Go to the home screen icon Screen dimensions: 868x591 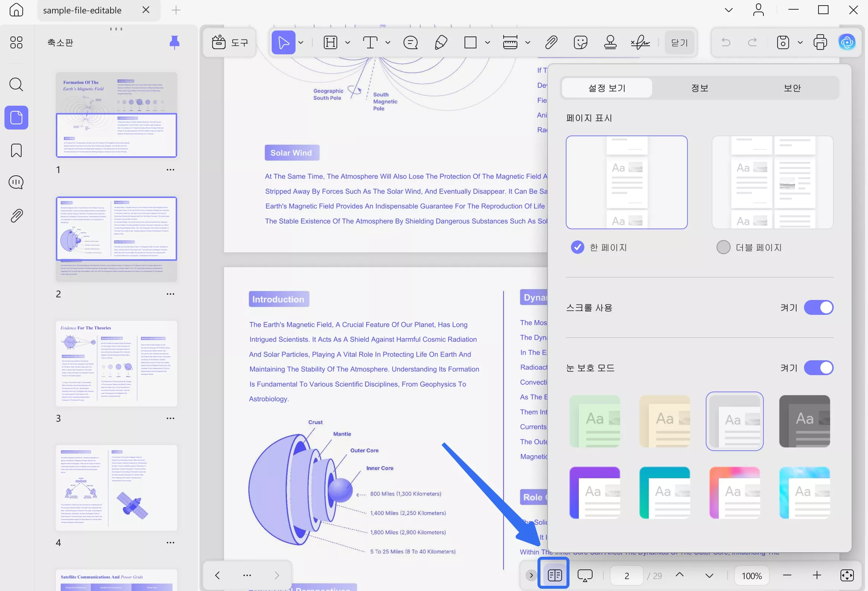(16, 10)
